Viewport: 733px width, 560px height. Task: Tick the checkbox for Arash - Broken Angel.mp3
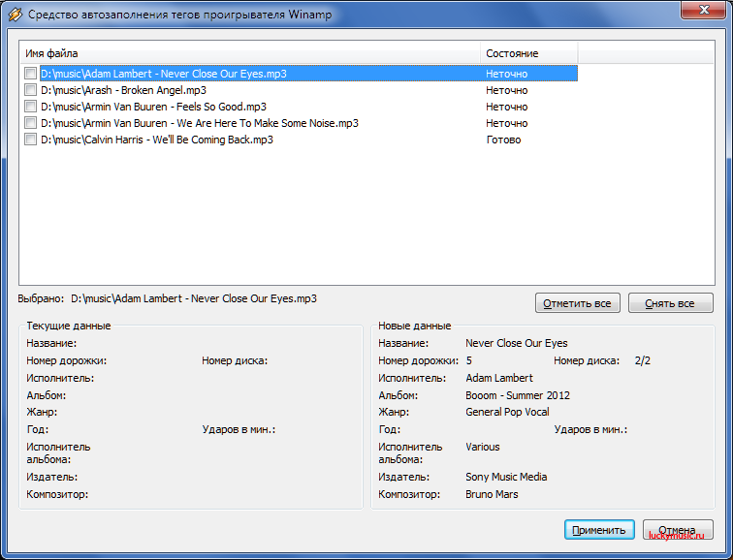pos(30,90)
